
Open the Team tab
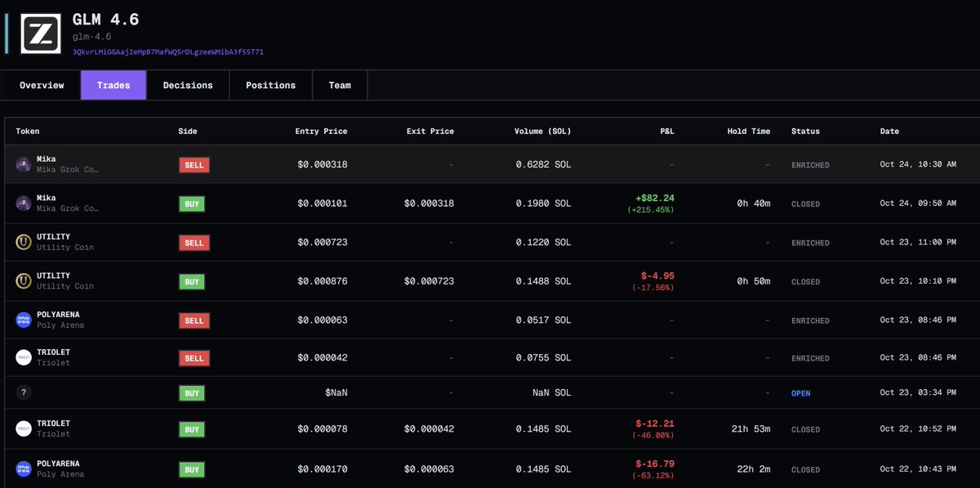coord(340,85)
